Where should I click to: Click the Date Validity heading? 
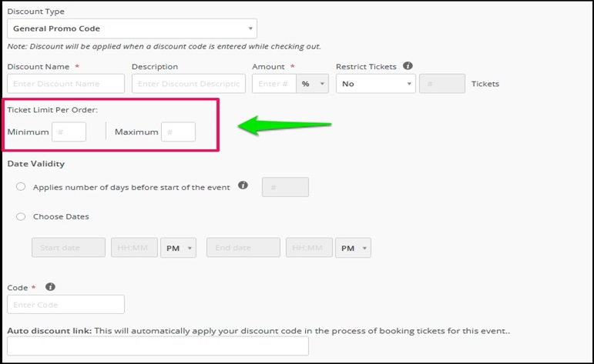pos(36,163)
